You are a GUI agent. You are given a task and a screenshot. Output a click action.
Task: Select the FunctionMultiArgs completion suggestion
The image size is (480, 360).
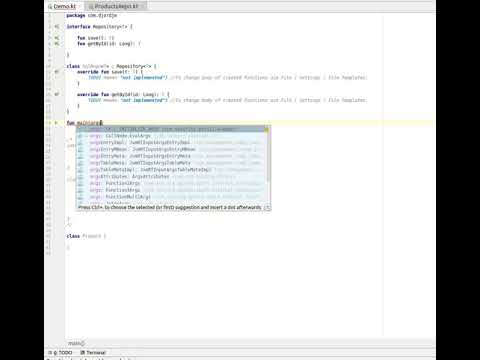point(171,197)
